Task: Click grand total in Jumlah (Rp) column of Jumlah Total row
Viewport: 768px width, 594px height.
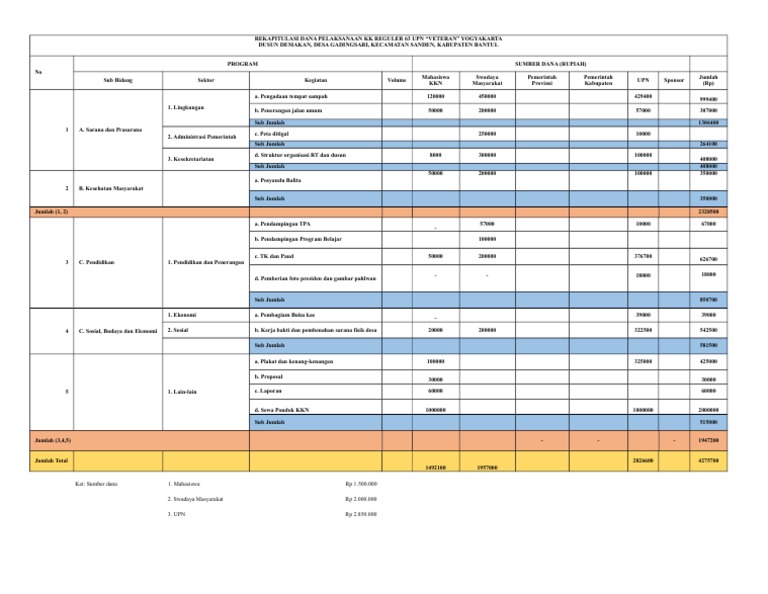Action: 708,461
